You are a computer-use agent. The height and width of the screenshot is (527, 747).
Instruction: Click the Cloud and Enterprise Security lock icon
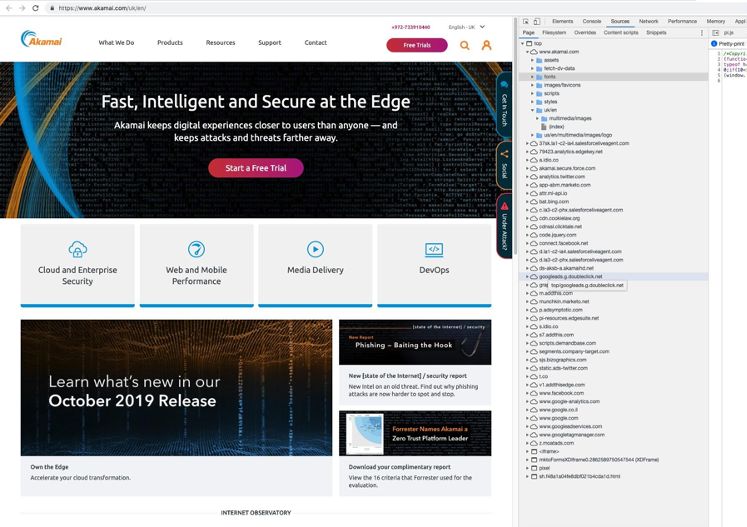tap(78, 249)
